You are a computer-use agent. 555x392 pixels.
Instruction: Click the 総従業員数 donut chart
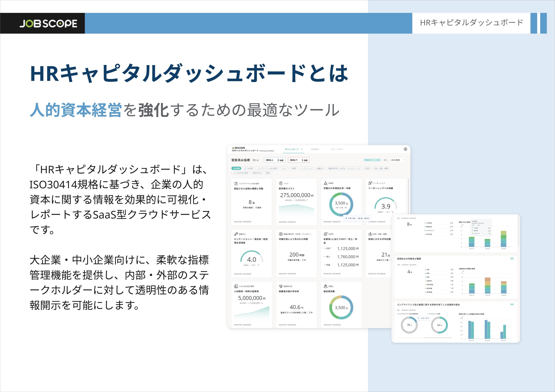[341, 307]
